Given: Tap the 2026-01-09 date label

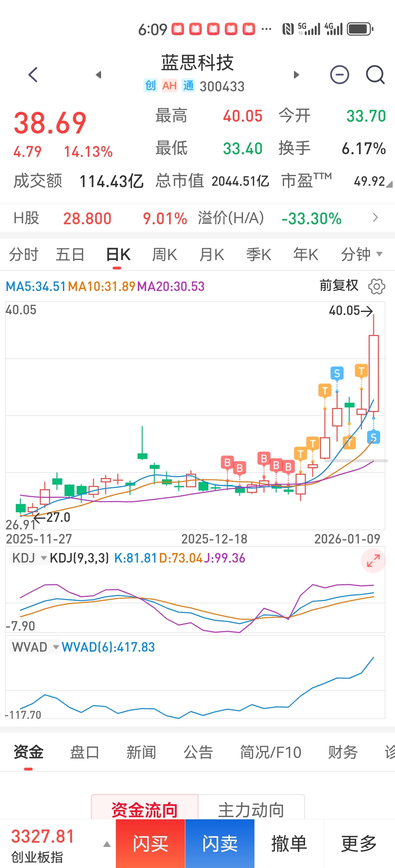Looking at the screenshot, I should (x=347, y=539).
